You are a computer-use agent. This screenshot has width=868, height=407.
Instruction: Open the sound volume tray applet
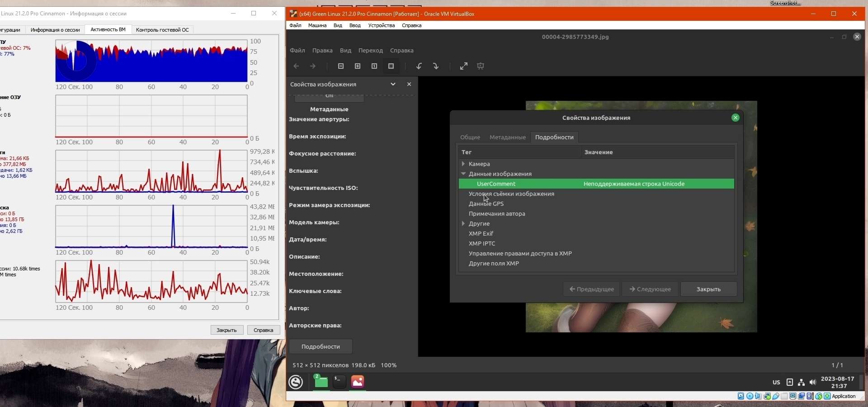pos(813,382)
